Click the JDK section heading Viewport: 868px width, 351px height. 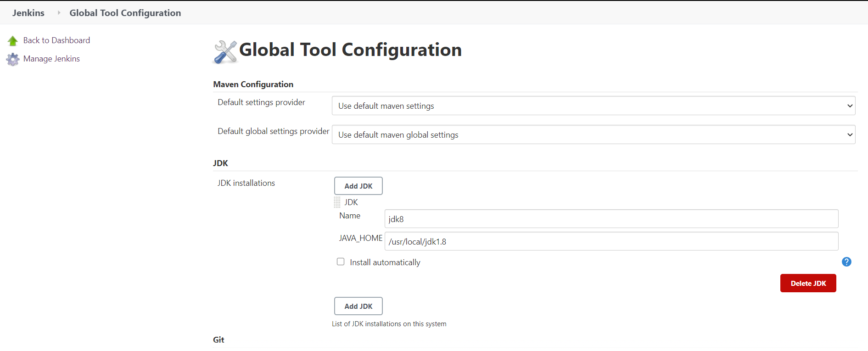221,163
